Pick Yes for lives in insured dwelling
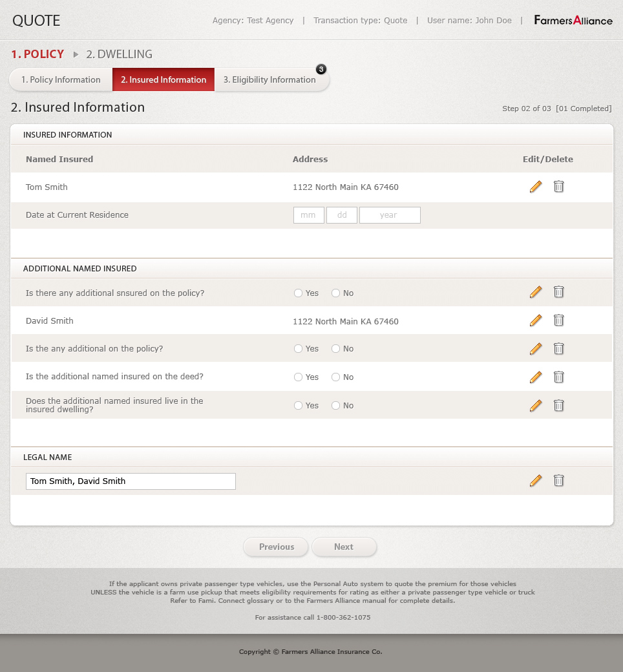This screenshot has height=672, width=623. pos(298,405)
